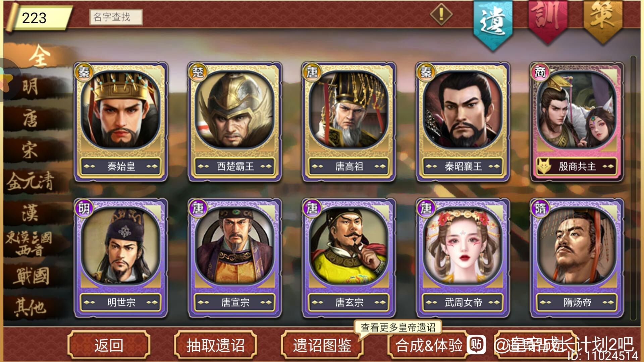Select the 全 all-dynasties filter tab
Screen dimensions: 644x362
pos(39,56)
